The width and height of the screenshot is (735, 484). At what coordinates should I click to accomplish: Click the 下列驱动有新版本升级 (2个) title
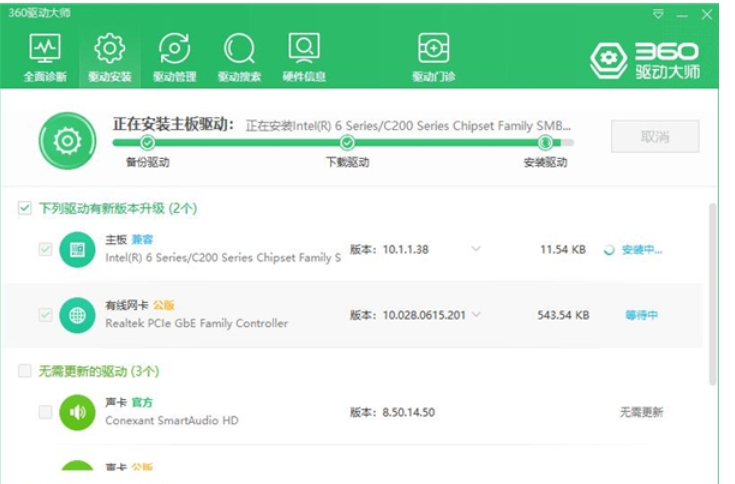[x=118, y=208]
